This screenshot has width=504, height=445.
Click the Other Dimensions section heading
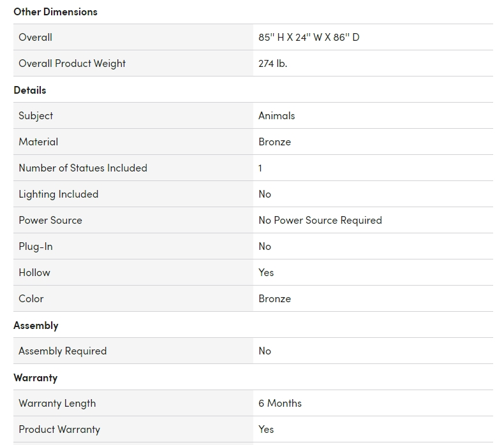(56, 12)
